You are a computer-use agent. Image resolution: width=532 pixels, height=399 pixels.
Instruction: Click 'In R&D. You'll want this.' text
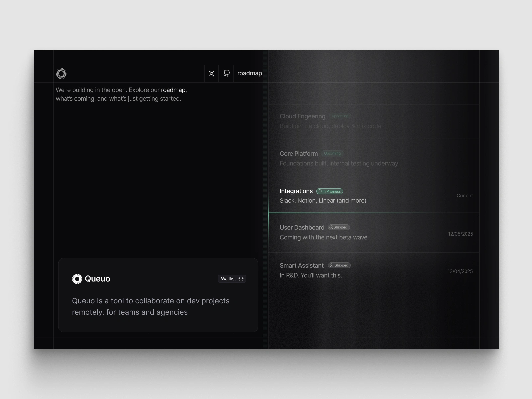(311, 275)
